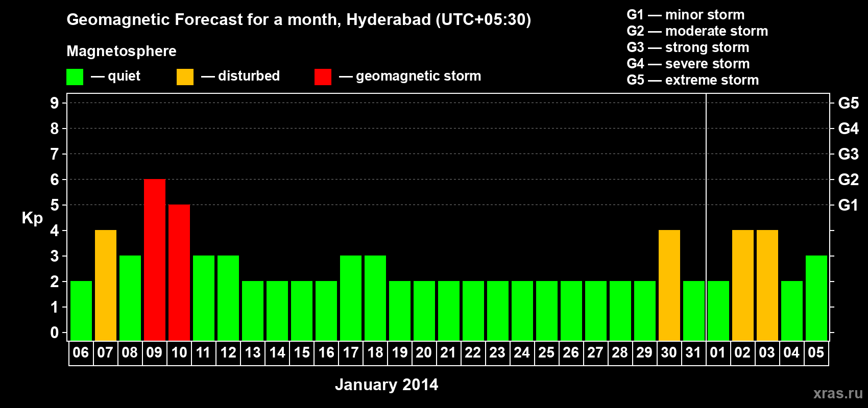Click the date label '09' on the axis

pyautogui.click(x=154, y=352)
